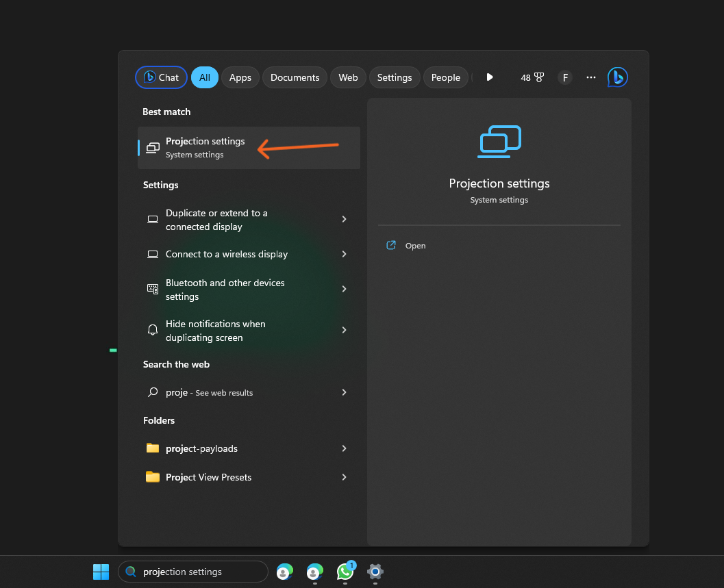Check Microsoft Rewards points
The image size is (724, 588).
(x=532, y=77)
